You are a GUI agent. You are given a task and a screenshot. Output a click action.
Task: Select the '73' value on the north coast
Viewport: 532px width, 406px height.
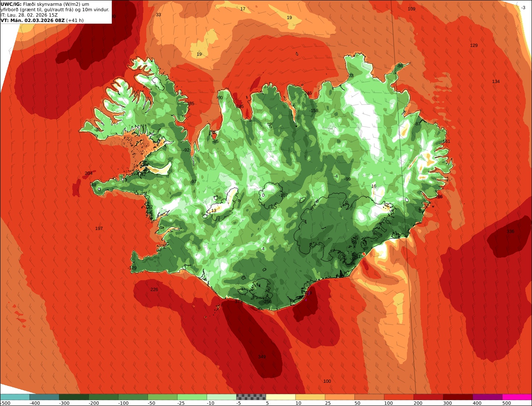point(351,76)
